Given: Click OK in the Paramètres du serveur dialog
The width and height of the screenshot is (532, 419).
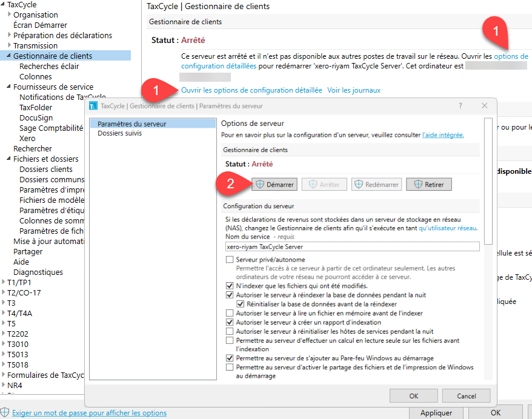Looking at the screenshot, I should pos(414,396).
